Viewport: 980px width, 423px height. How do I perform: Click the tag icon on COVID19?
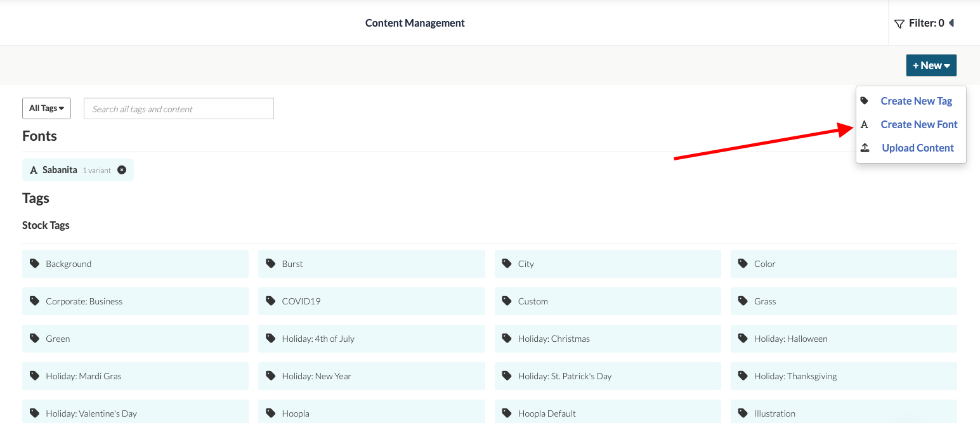(x=270, y=301)
